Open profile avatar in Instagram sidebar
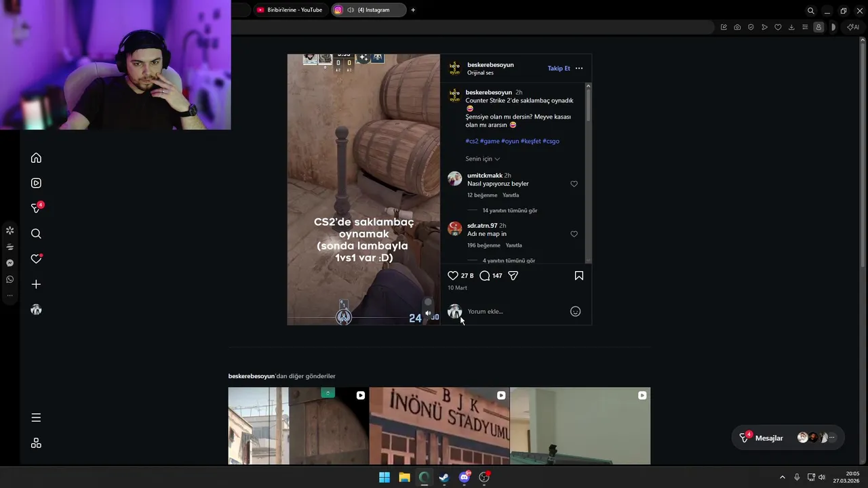 [37, 310]
